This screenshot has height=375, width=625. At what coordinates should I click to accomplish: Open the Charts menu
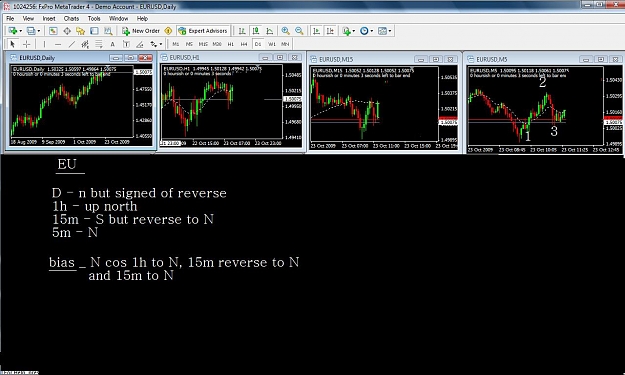71,19
